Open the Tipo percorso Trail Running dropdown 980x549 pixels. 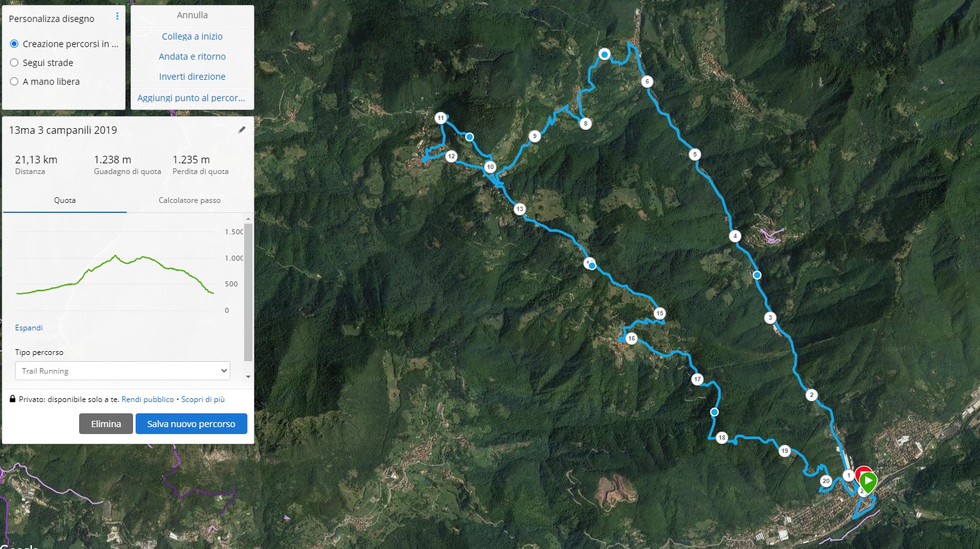point(122,371)
